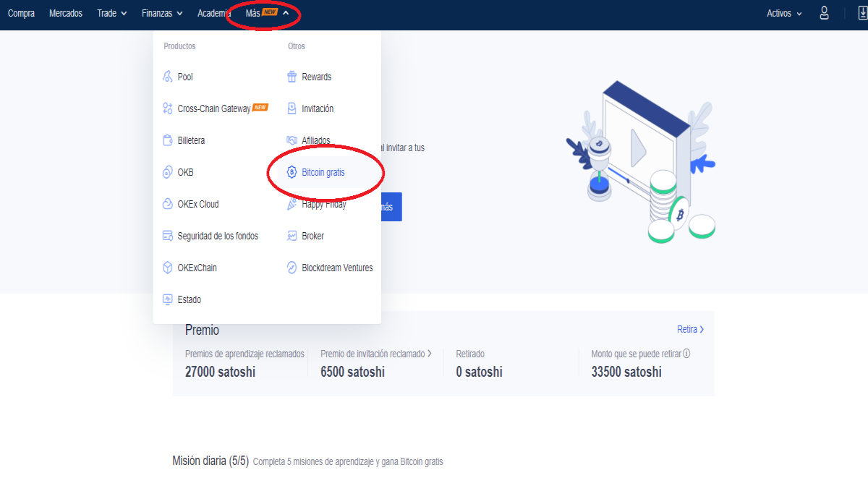Click the download app icon
This screenshot has width=868, height=486.
[x=863, y=13]
